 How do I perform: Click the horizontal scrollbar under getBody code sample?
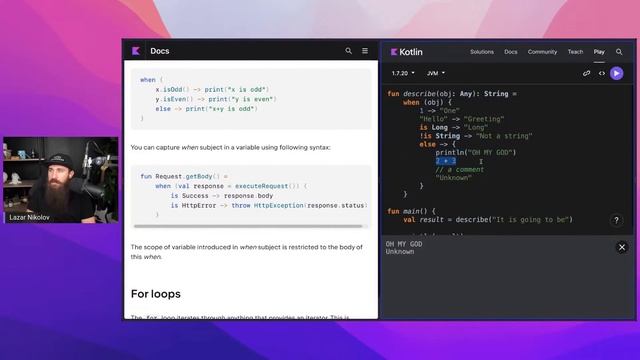248,226
